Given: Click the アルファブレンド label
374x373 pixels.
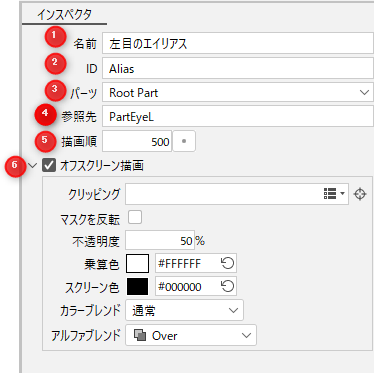Looking at the screenshot, I should pos(86,335).
